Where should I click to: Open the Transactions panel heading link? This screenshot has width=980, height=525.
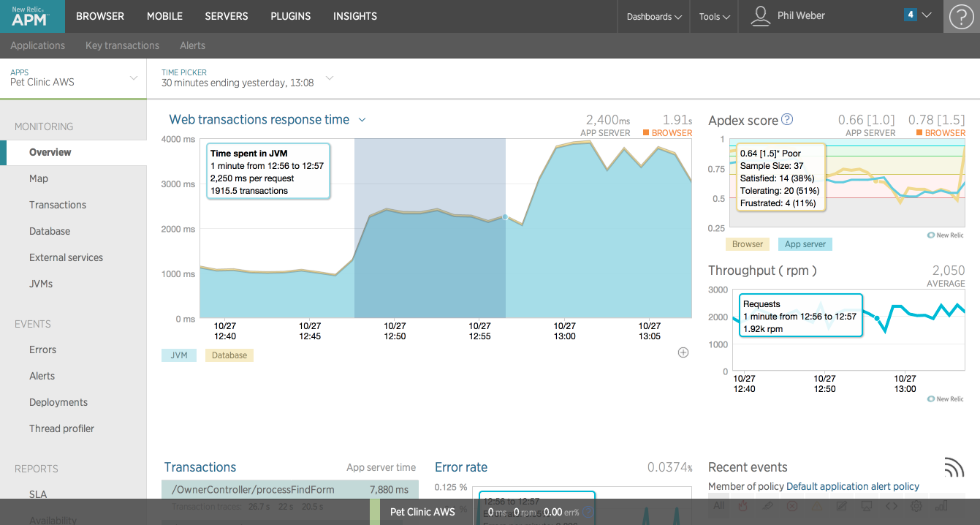pos(200,467)
